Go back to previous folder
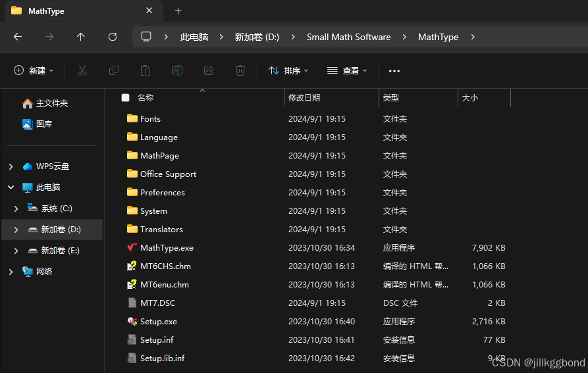This screenshot has width=588, height=373. (18, 37)
